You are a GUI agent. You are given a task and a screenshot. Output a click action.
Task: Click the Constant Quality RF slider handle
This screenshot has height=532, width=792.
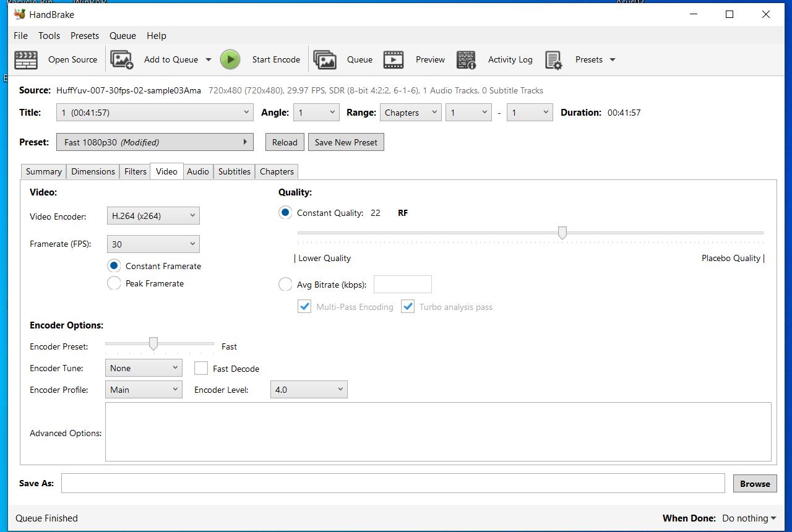[x=562, y=233]
